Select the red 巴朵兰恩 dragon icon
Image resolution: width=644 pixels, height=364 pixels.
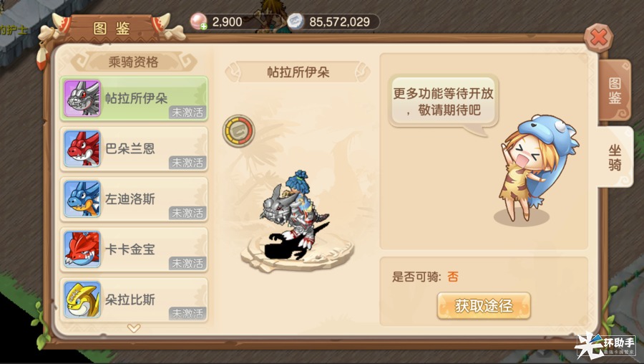(82, 148)
